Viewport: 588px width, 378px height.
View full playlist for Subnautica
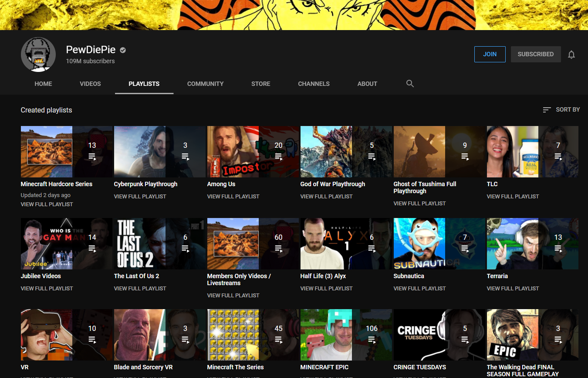(x=419, y=289)
